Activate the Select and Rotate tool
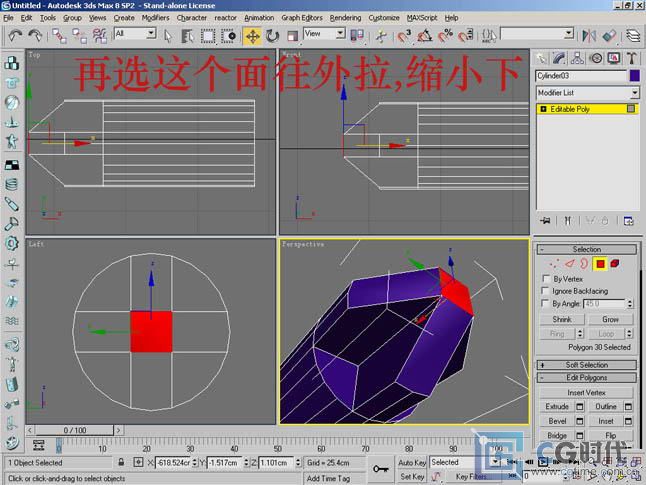The height and width of the screenshot is (485, 646). (272, 36)
